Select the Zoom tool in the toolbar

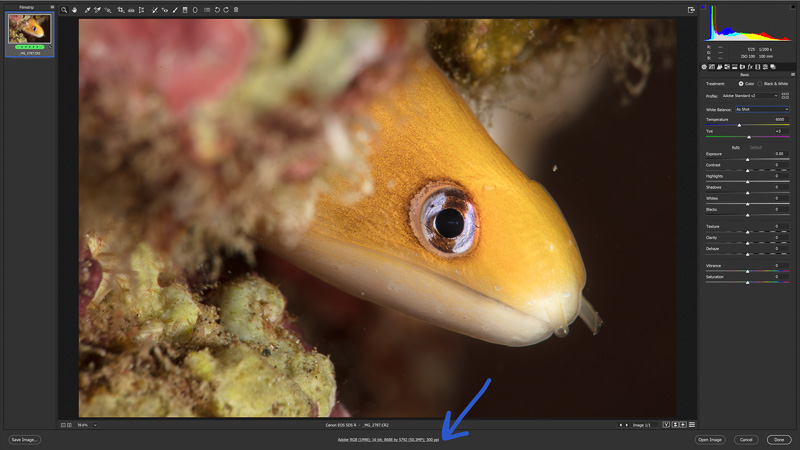click(x=64, y=10)
